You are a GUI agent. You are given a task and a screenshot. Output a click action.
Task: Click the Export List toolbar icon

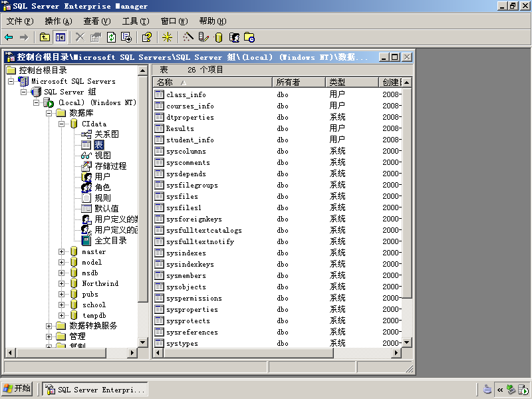coord(126,37)
